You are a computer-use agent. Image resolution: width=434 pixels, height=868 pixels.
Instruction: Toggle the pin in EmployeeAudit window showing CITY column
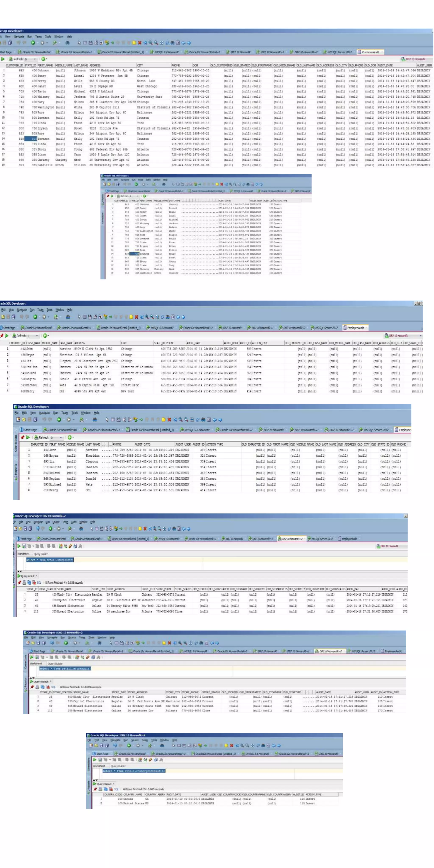coord(2,336)
